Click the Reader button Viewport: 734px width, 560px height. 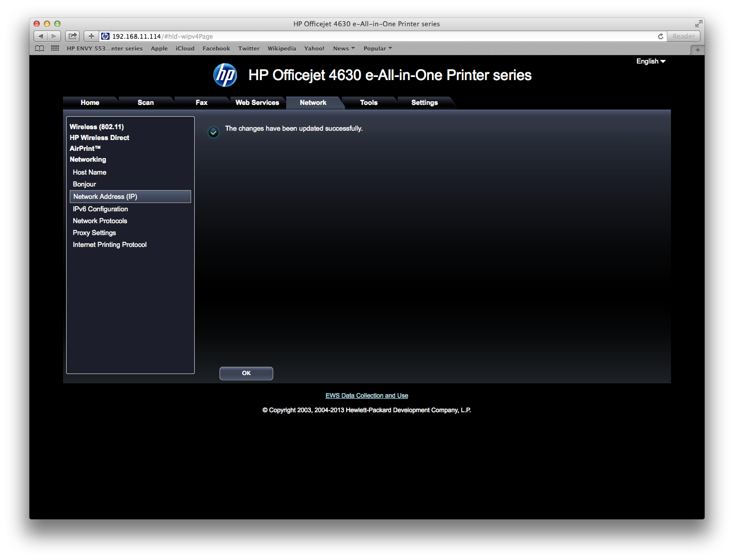683,36
